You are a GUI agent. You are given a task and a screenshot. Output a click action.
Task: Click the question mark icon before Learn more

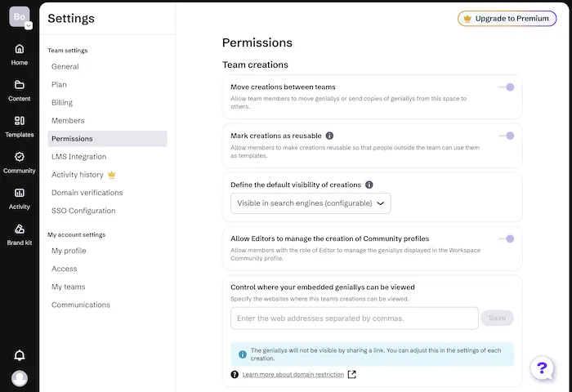235,375
